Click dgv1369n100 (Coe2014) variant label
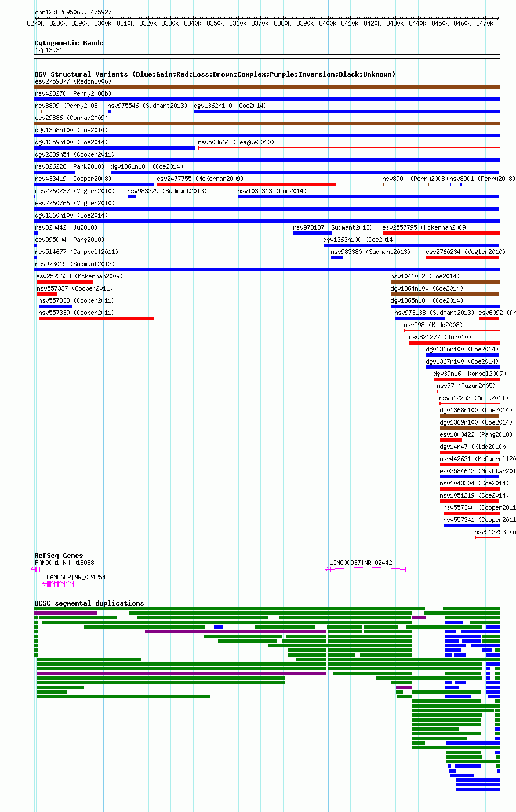The height and width of the screenshot is (812, 516). (x=477, y=423)
